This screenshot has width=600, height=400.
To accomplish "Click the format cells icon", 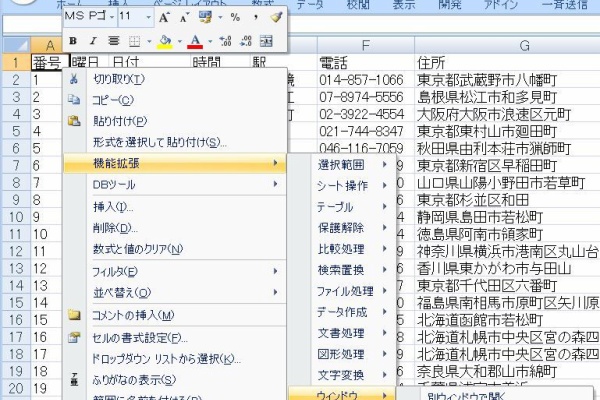I will coord(74,338).
